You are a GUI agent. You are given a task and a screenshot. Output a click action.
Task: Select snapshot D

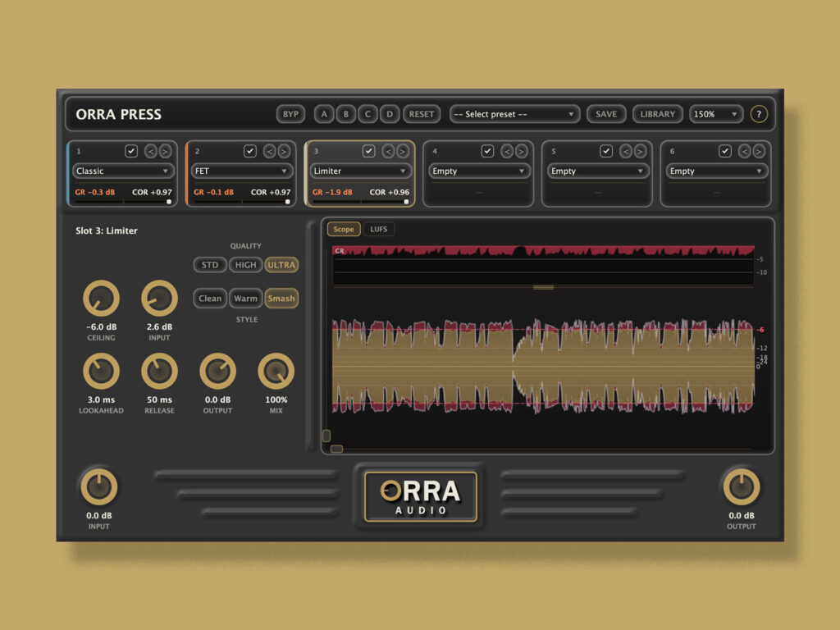(x=390, y=114)
